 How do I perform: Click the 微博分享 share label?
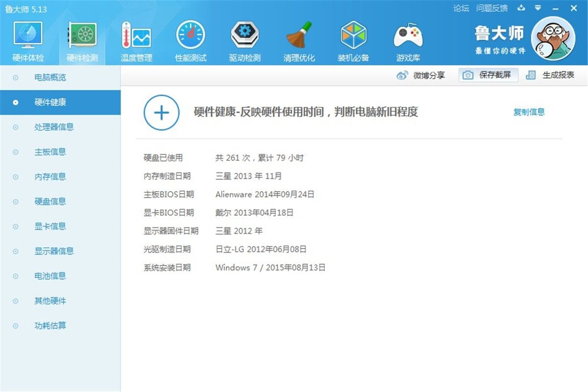[429, 75]
